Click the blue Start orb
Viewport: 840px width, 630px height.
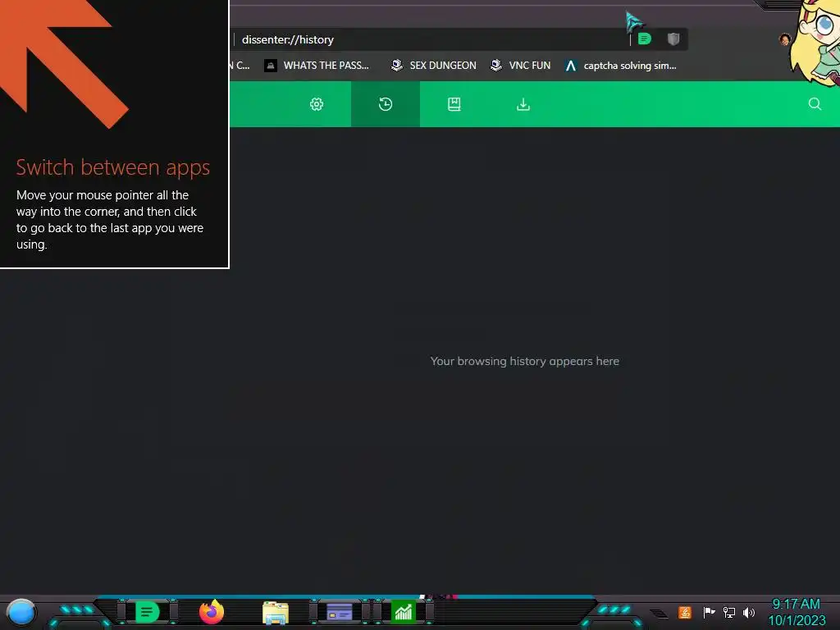pyautogui.click(x=21, y=612)
